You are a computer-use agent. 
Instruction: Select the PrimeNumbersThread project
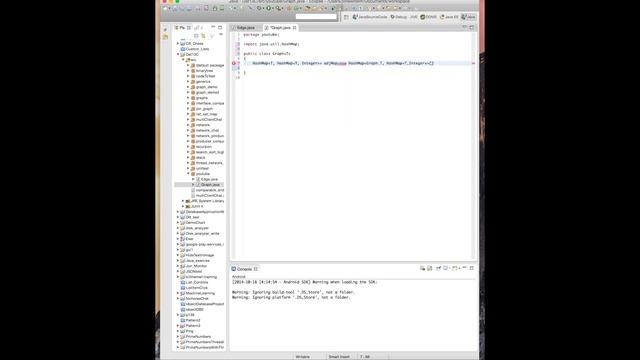click(202, 342)
